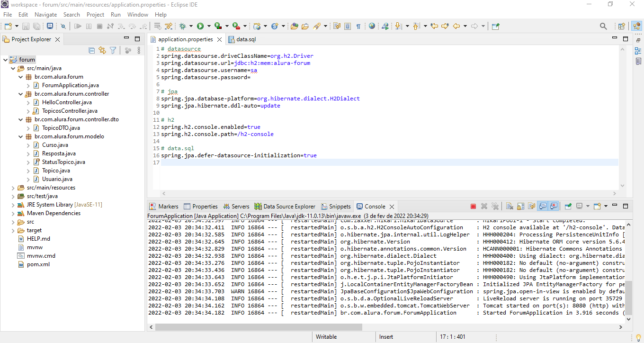The height and width of the screenshot is (343, 644).
Task: Select StatusTopico.java file
Action: (63, 162)
